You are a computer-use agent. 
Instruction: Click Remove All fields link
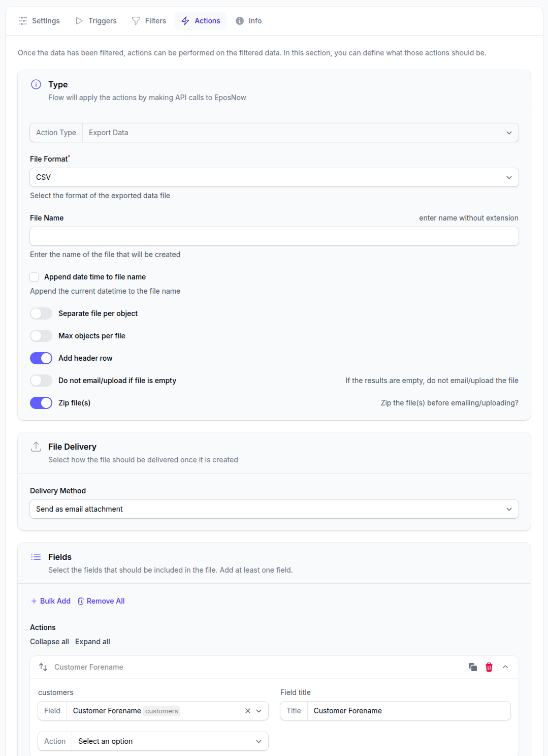tap(101, 601)
